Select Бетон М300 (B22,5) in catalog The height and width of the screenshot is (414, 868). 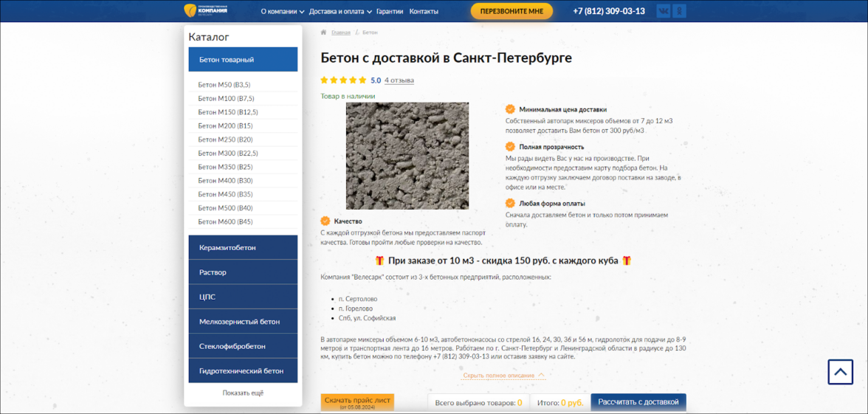coord(228,153)
